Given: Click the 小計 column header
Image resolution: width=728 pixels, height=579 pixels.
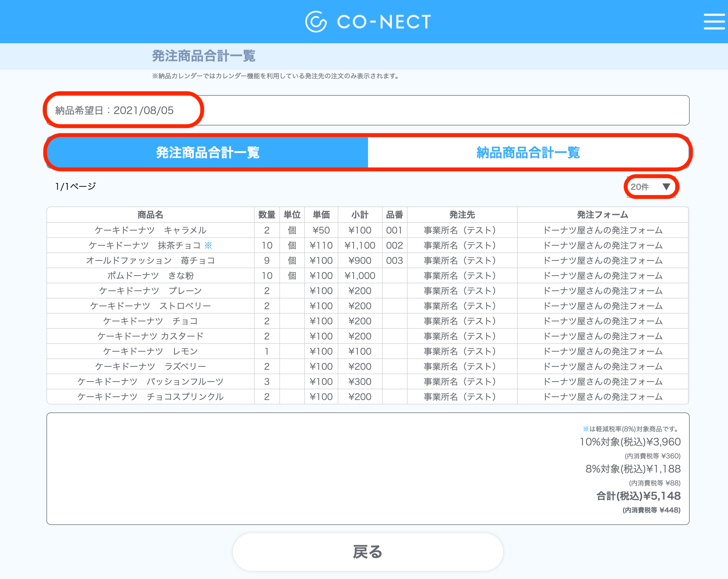Looking at the screenshot, I should point(360,215).
